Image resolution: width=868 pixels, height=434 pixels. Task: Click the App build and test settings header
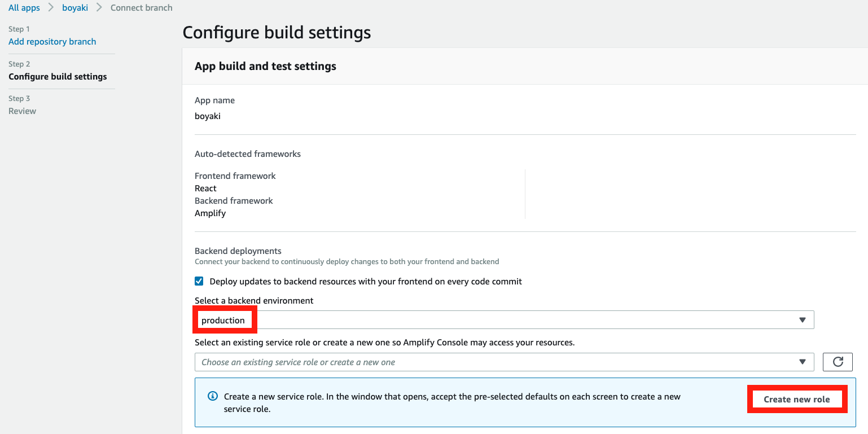tap(265, 66)
